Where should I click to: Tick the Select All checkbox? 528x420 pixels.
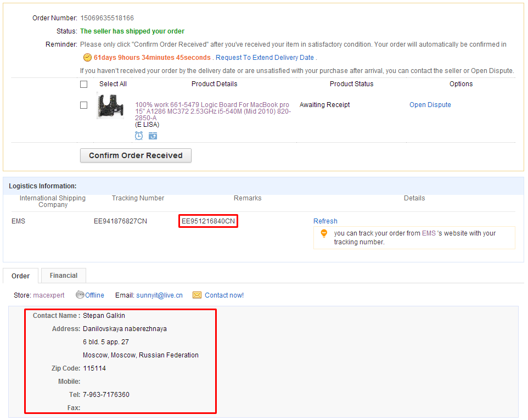point(83,85)
